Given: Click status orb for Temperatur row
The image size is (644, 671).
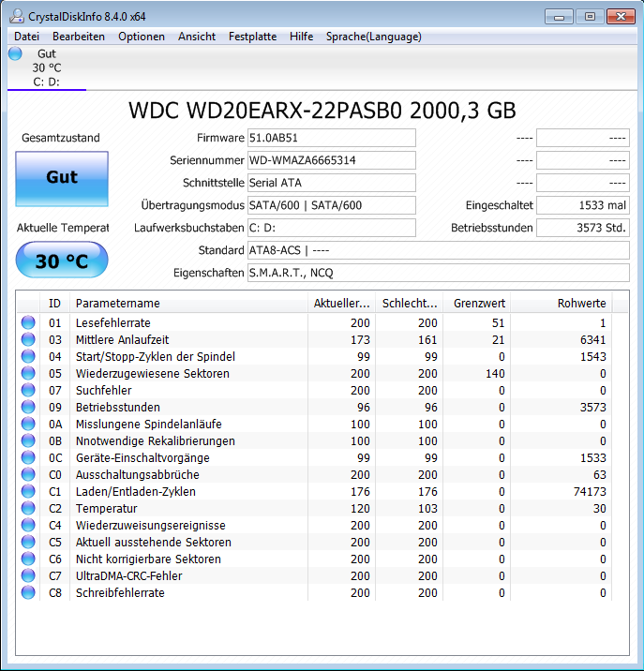Looking at the screenshot, I should click(28, 508).
